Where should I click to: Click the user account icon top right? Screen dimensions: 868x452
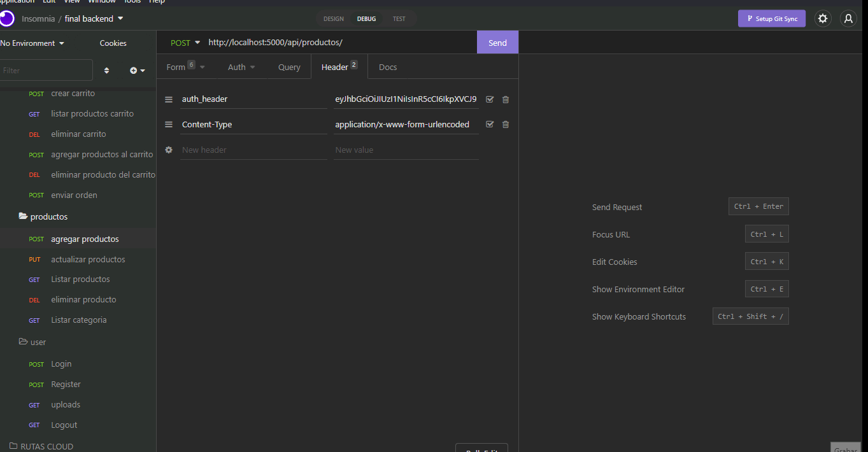pos(848,18)
